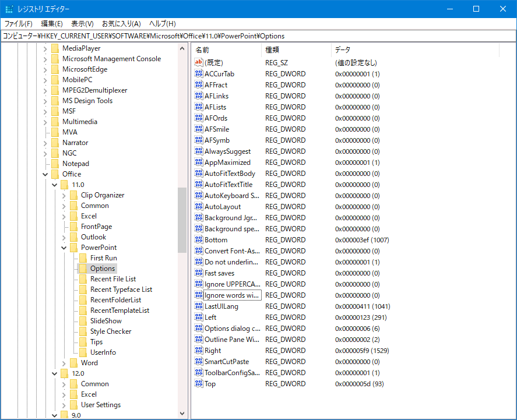517x420 pixels.
Task: Click the MediaPlayer folder icon
Action: pyautogui.click(x=55, y=48)
